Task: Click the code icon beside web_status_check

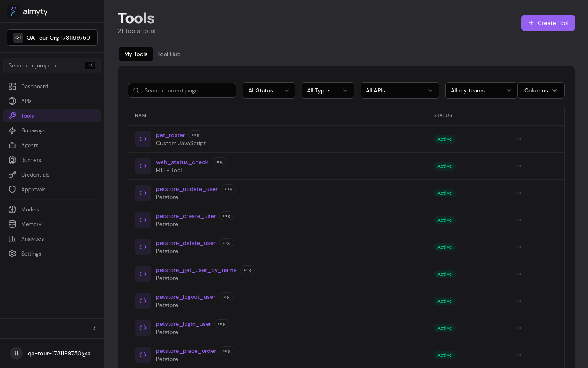Action: coord(143,166)
